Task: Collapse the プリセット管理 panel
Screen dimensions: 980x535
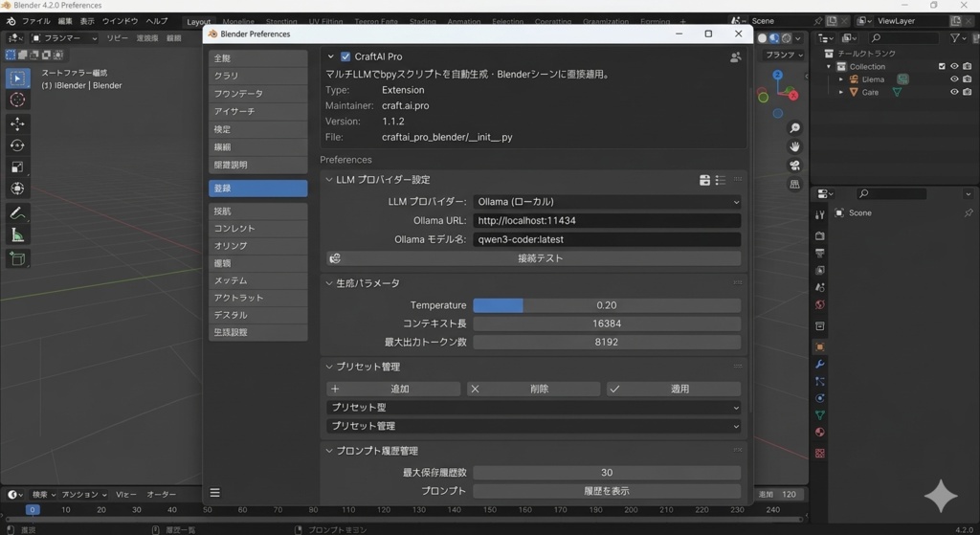Action: coord(329,367)
